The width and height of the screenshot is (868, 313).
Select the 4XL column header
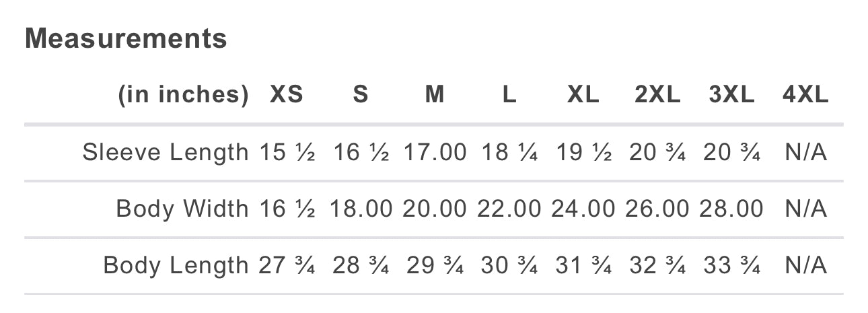805,96
